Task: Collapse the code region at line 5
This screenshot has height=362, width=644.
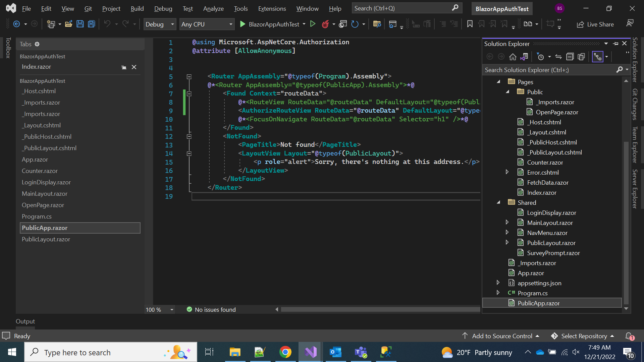Action: click(189, 76)
